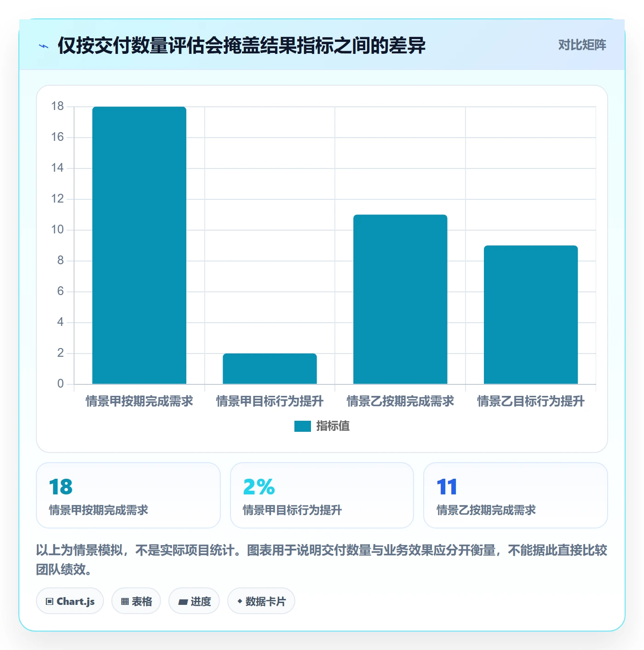644x650 pixels.
Task: Click the disclaimer text starting 以上为情景模拟
Action: [x=322, y=560]
